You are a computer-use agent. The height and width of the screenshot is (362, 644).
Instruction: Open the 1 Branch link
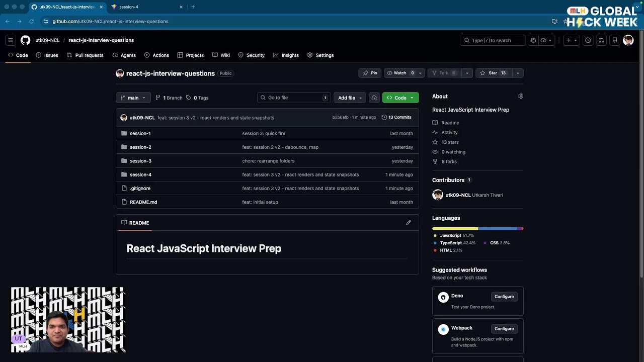coord(169,98)
